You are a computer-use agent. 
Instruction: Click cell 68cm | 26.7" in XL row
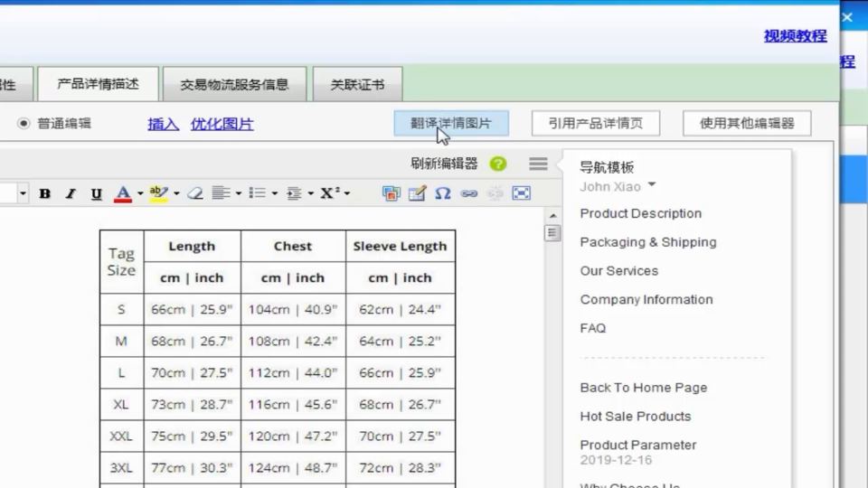400,405
